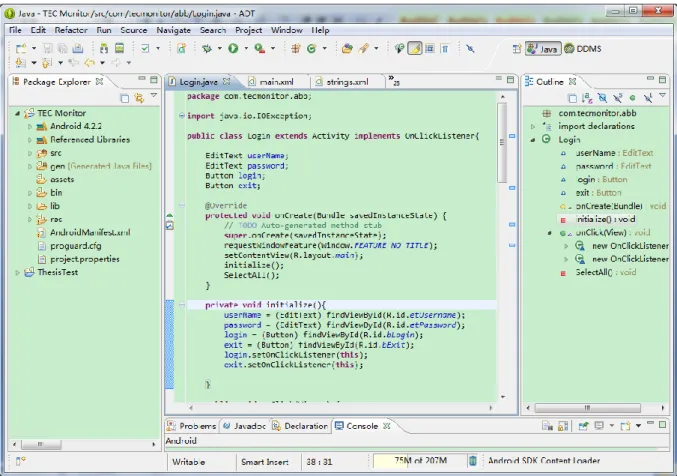Click the New wizard icon in toolbar
Image resolution: width=677 pixels, height=476 pixels.
(x=20, y=48)
